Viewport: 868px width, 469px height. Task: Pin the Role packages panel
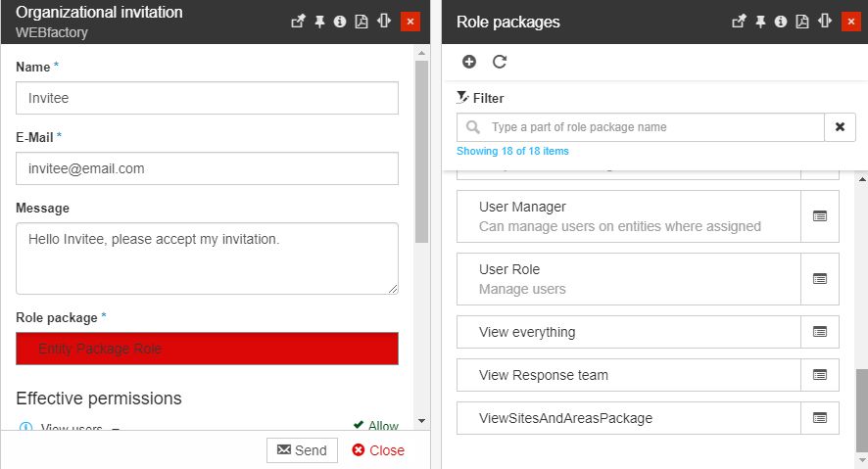[x=760, y=22]
